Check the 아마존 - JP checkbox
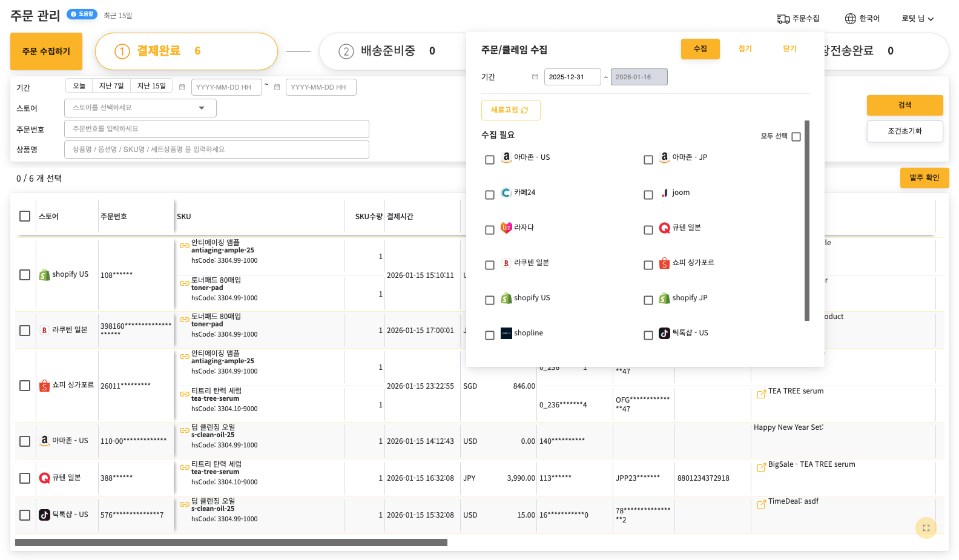The width and height of the screenshot is (959, 560). tap(648, 160)
